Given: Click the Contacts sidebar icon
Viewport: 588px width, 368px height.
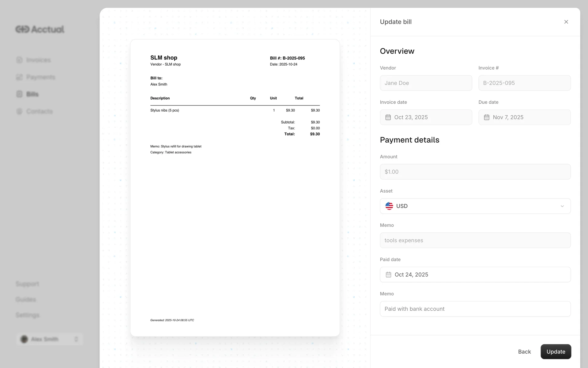Looking at the screenshot, I should (19, 111).
